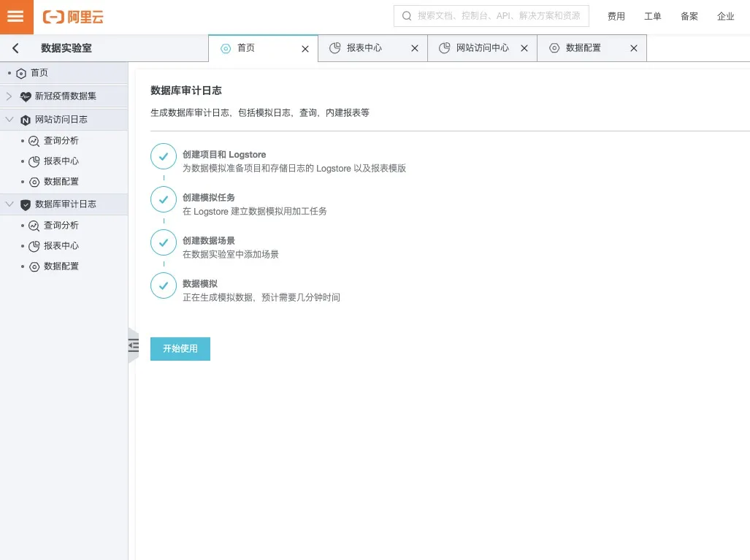
Task: Click the checkmark for 创建项目和 Logstore step
Action: coord(164,156)
